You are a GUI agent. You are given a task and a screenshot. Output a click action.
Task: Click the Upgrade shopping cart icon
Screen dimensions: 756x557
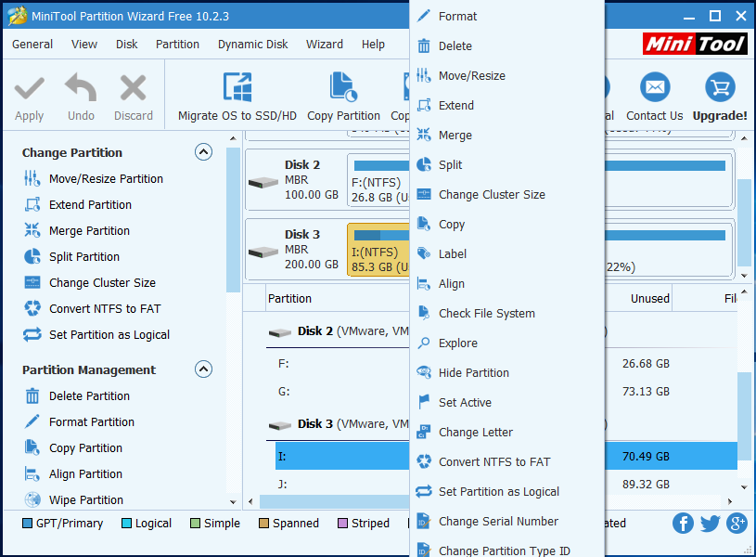pyautogui.click(x=720, y=87)
